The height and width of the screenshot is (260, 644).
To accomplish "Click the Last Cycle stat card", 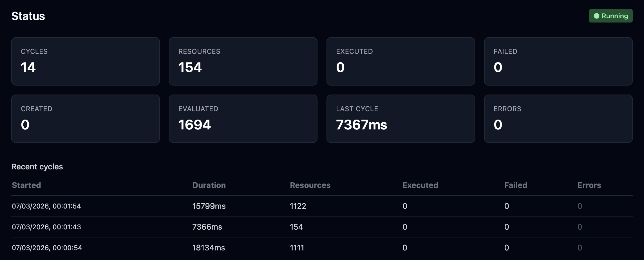I will (401, 119).
